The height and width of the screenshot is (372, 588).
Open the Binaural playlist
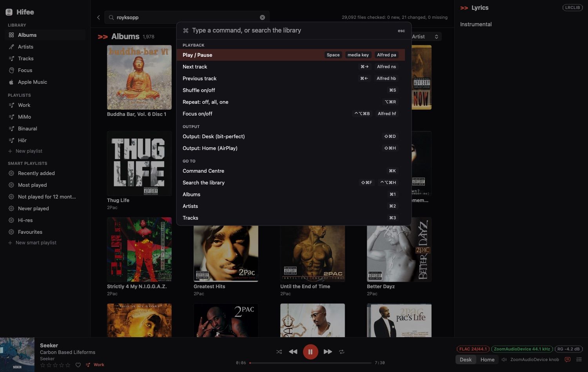[x=45, y=128]
